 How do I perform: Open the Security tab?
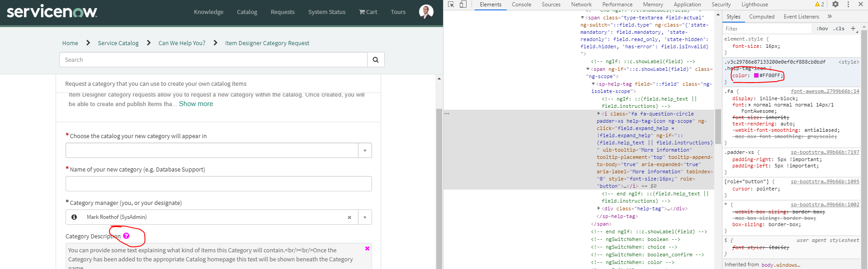[721, 5]
